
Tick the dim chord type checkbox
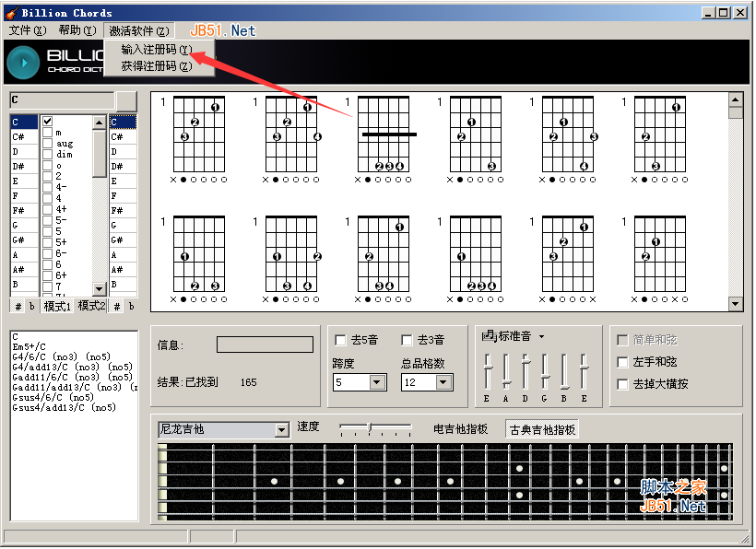coord(47,154)
